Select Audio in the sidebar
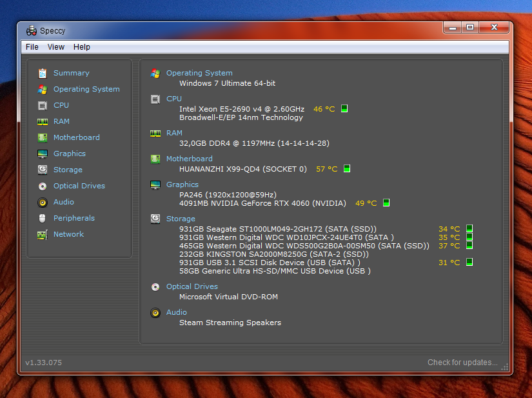 coord(63,202)
